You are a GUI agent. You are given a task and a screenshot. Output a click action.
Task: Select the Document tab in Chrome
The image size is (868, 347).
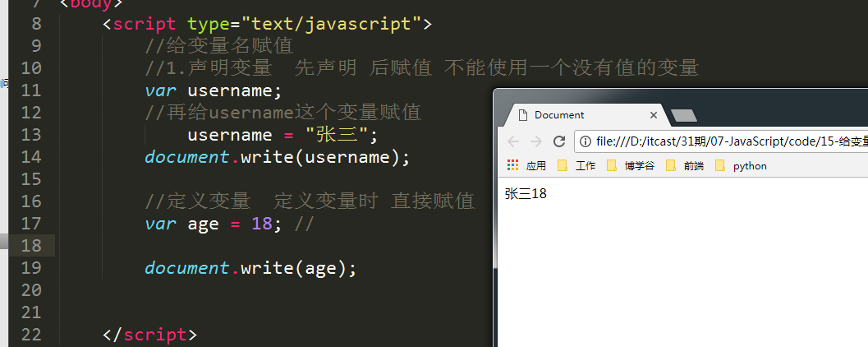(586, 115)
